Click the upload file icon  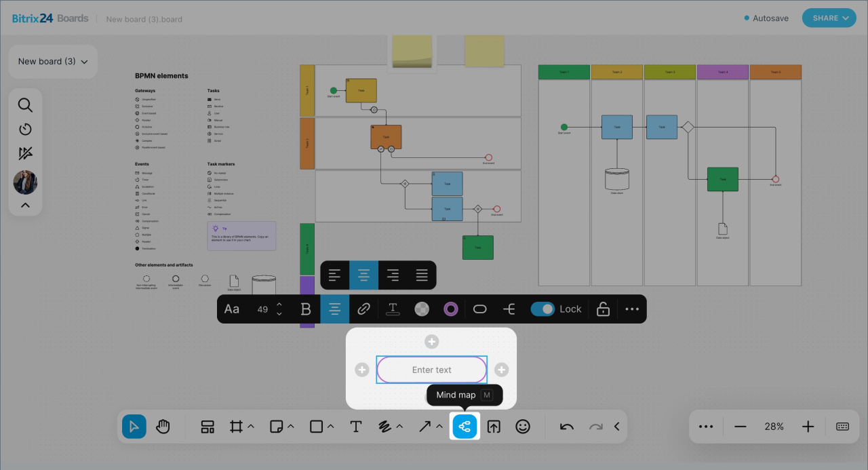click(494, 427)
